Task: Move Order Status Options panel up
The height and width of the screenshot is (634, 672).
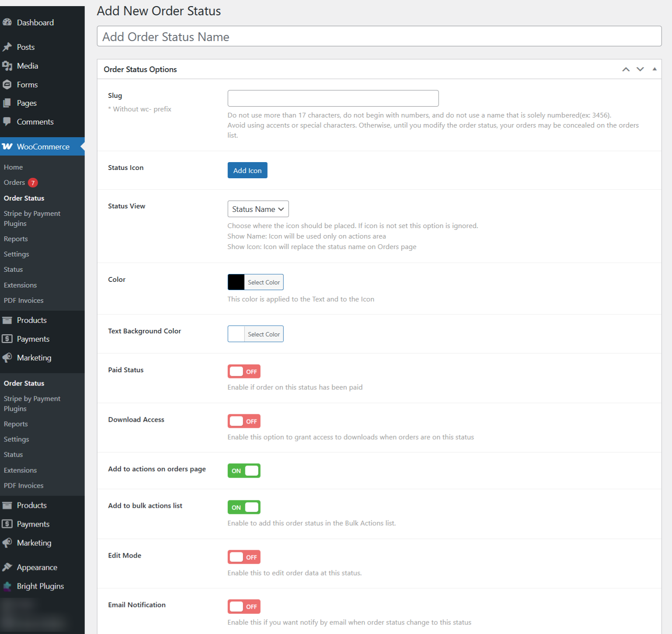Action: tap(626, 69)
